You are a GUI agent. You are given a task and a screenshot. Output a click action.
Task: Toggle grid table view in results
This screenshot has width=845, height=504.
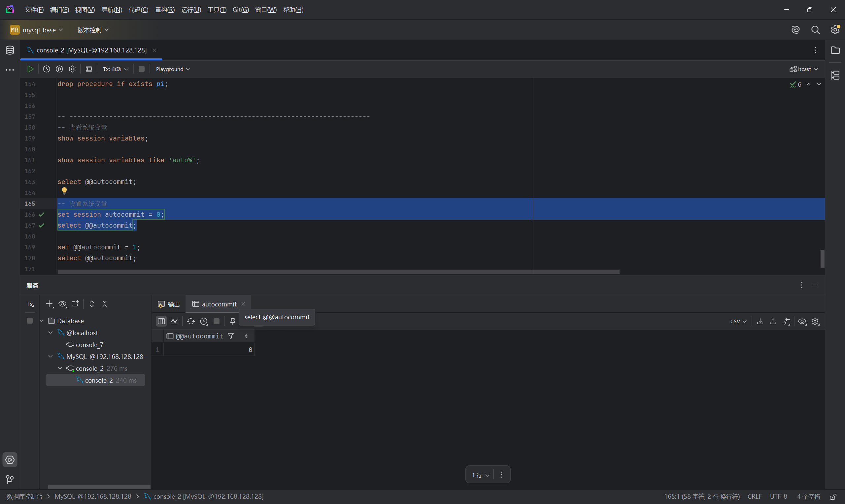click(x=161, y=321)
